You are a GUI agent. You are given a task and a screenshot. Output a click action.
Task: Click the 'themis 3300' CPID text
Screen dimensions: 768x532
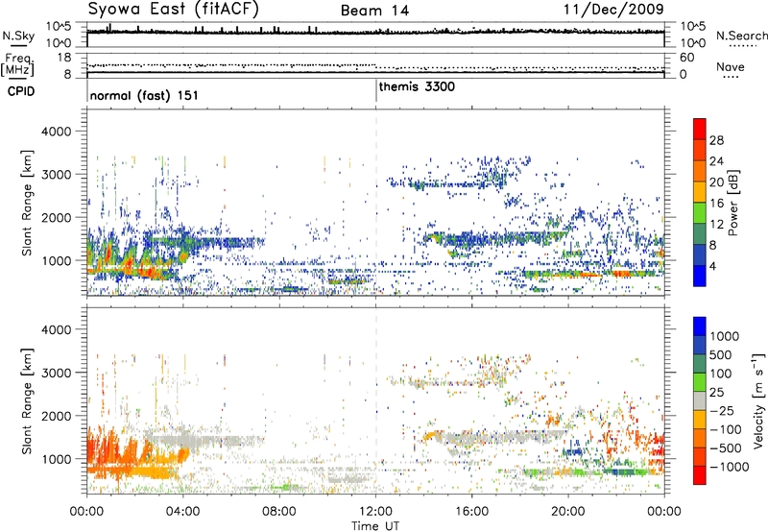pyautogui.click(x=417, y=86)
